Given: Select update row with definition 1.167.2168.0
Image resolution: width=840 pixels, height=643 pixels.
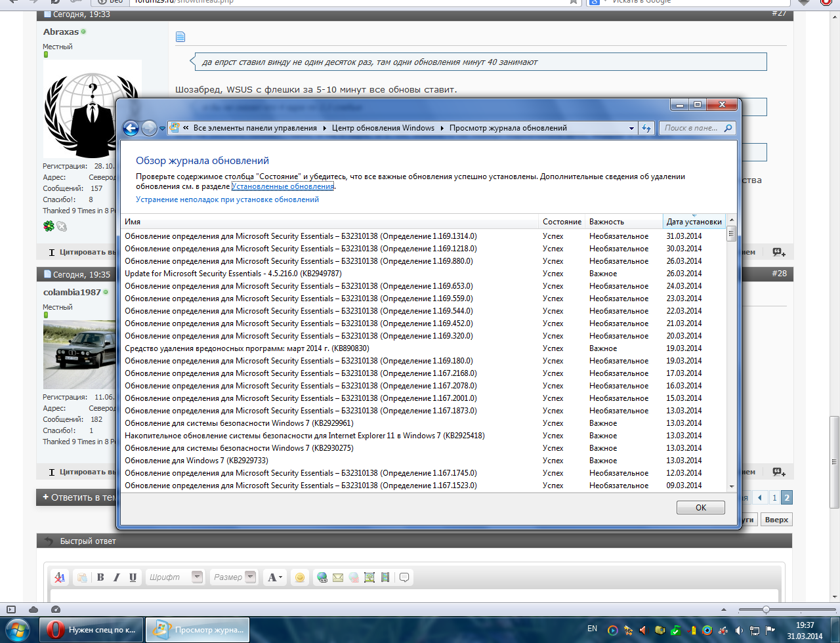Looking at the screenshot, I should 424,373.
